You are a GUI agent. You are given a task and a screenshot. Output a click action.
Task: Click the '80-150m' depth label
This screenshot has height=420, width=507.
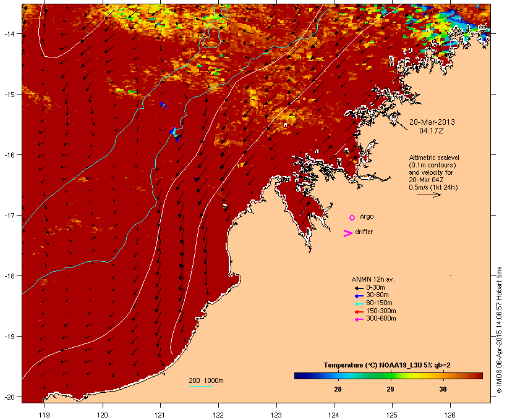coord(379,303)
